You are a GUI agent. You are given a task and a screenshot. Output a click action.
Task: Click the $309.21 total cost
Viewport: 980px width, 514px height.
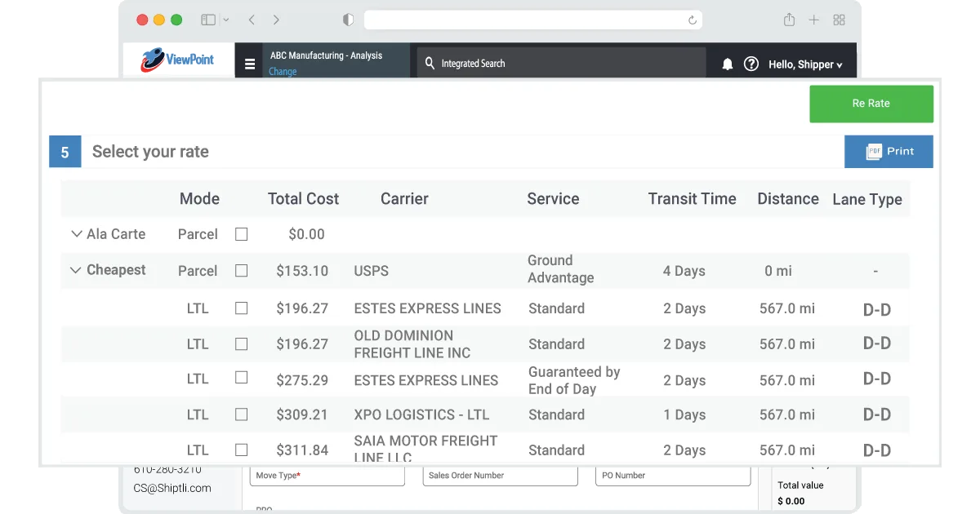click(302, 414)
